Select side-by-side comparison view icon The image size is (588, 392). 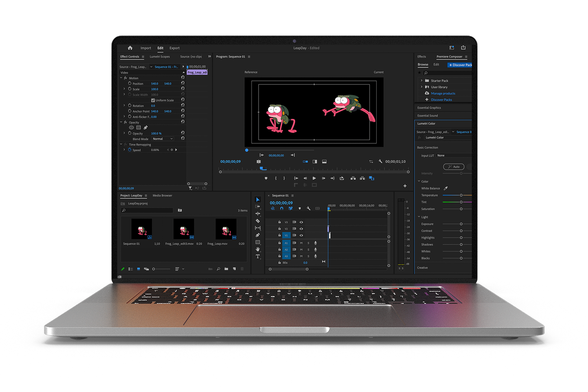(305, 162)
